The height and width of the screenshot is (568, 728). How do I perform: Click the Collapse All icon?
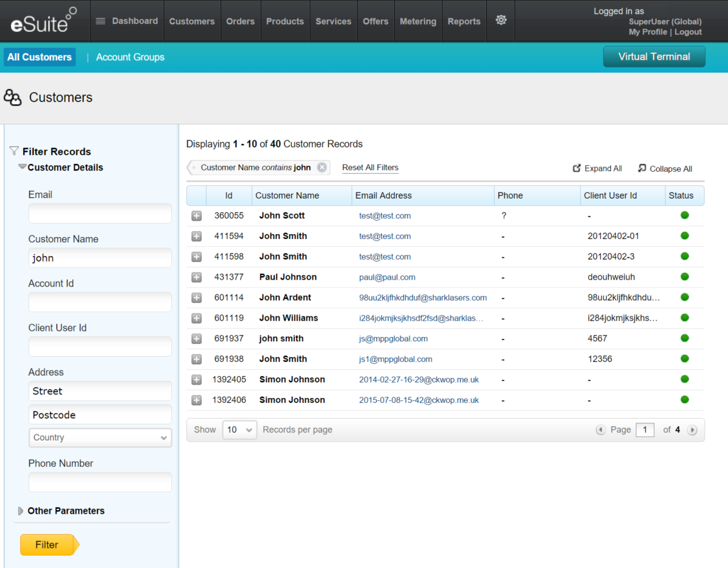[x=641, y=169]
